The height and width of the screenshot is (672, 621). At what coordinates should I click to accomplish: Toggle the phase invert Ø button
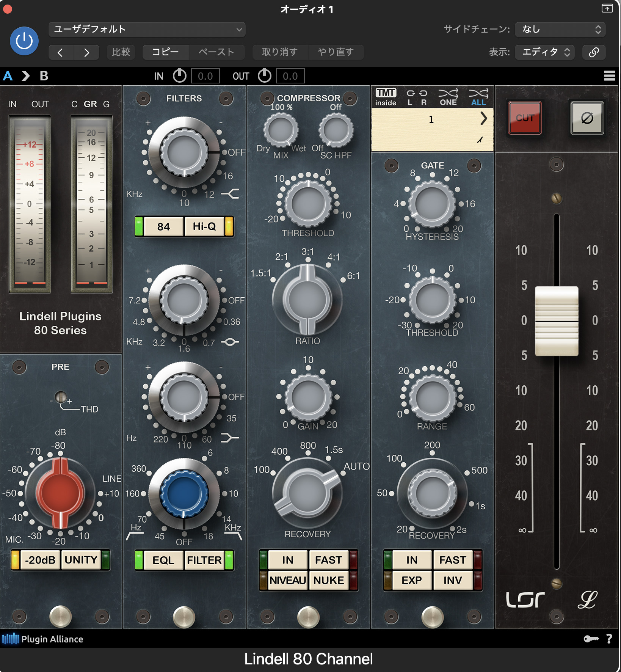(x=587, y=118)
